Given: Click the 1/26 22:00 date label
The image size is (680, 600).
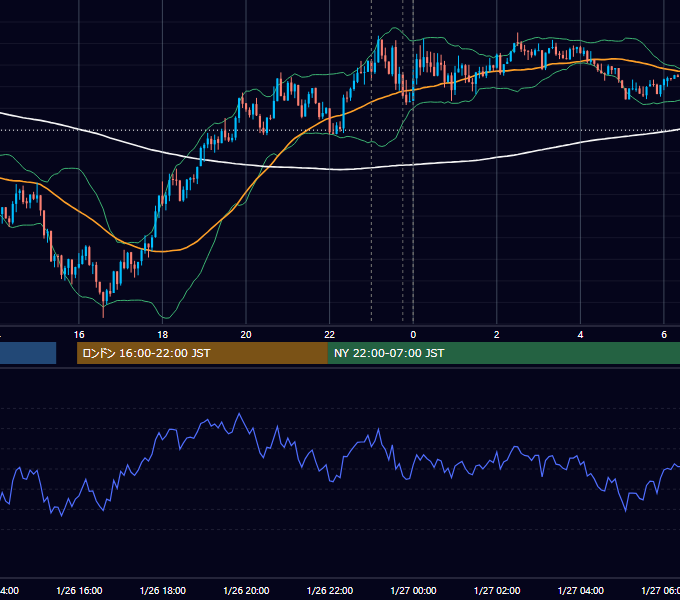Looking at the screenshot, I should pos(330,590).
